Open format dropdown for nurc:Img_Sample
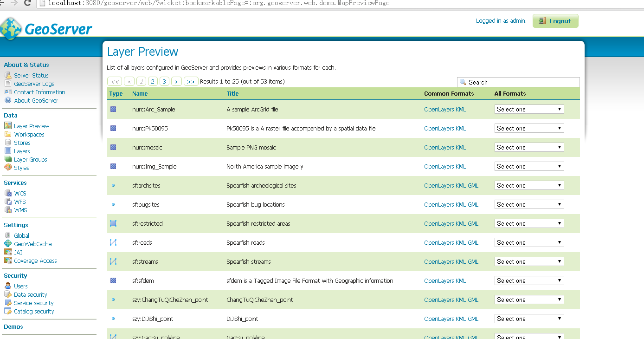Image resolution: width=644 pixels, height=339 pixels. coord(529,166)
